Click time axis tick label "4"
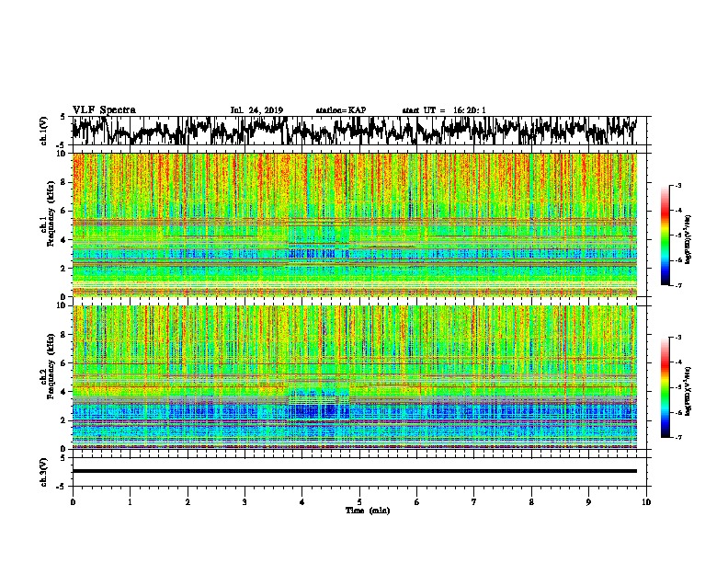Screen dimensions: 728x563 [x=302, y=502]
